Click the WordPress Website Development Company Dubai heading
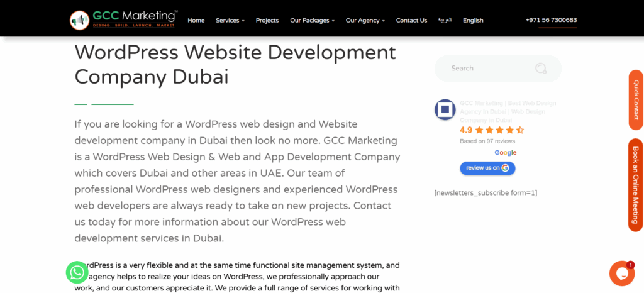Screen dimensions: 644x293 click(235, 64)
